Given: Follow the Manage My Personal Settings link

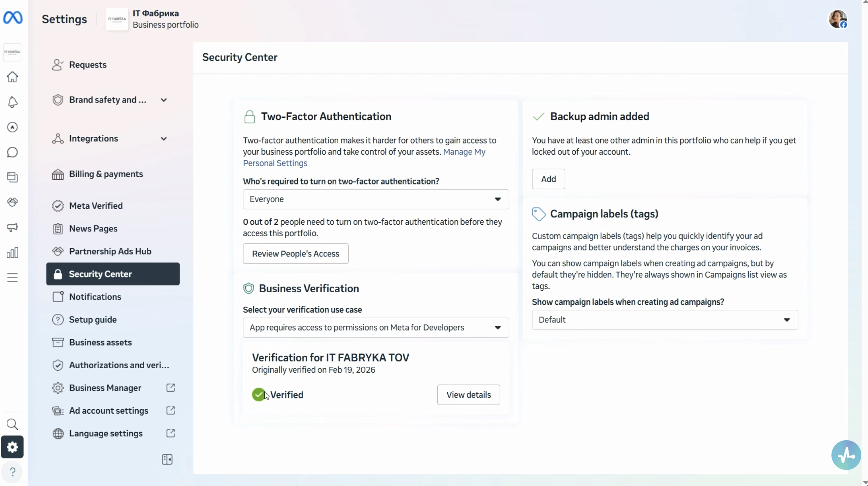Looking at the screenshot, I should [464, 152].
